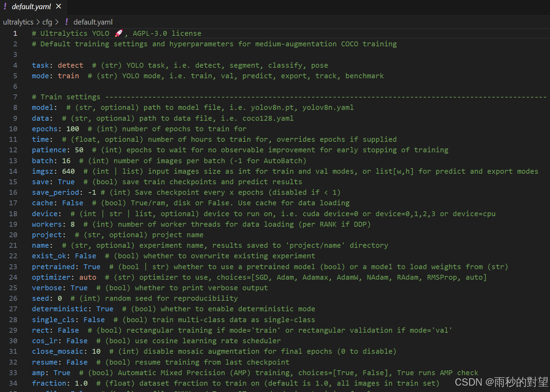The width and height of the screenshot is (550, 392).
Task: Click 'yolov8n.yaml' in model comment
Action: [328, 107]
